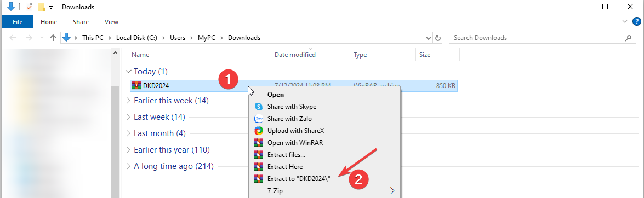Select the DKD2024 archive file
Screen dimensions: 644x198
tap(293, 86)
